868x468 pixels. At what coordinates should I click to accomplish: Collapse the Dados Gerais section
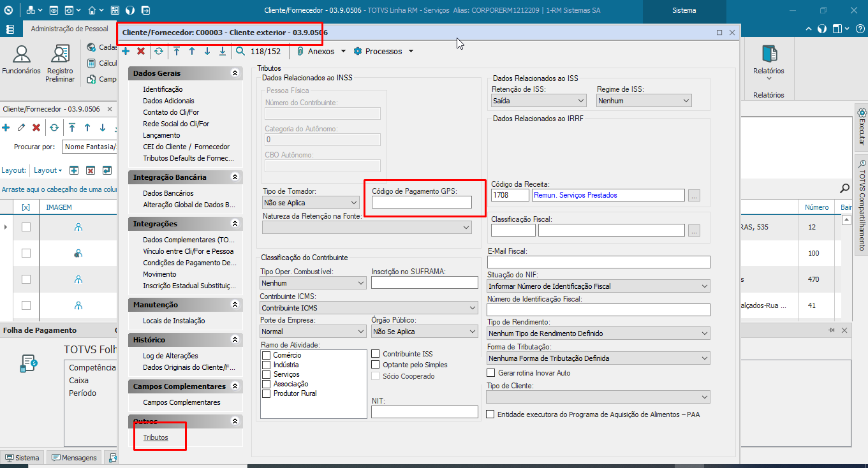pyautogui.click(x=235, y=73)
